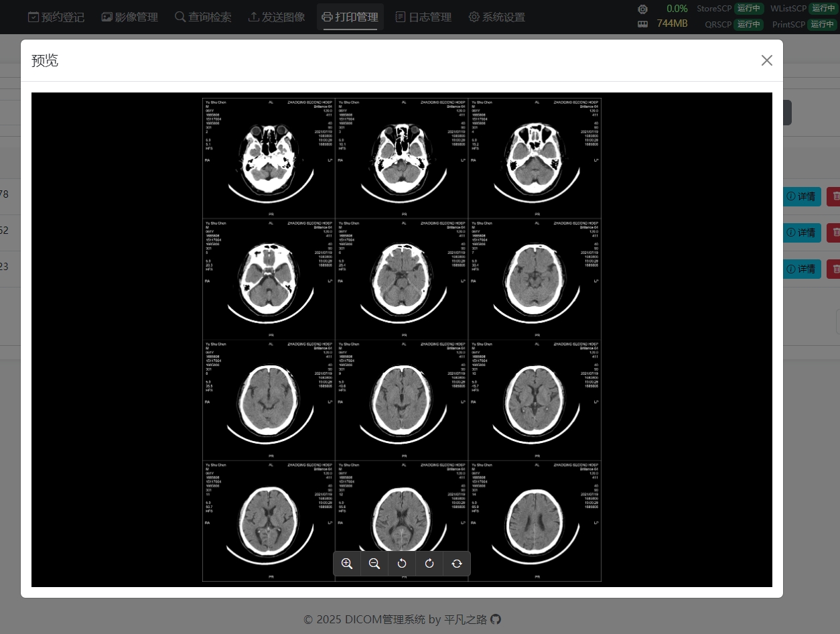
Task: Reset the preview image view
Action: coord(457,564)
